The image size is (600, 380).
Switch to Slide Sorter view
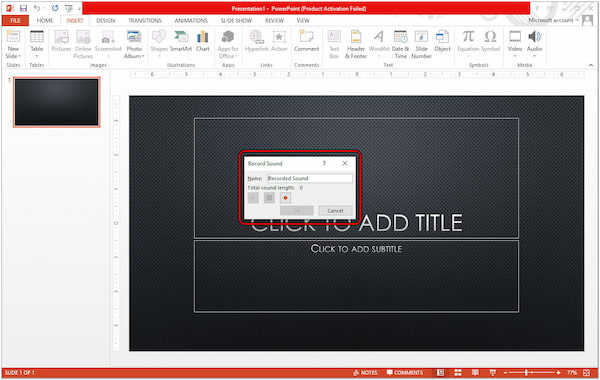[458, 373]
